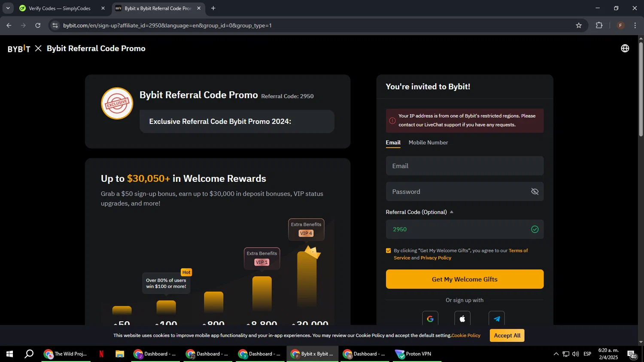Click the Exclusive stamp badge image
The height and width of the screenshot is (362, 644).
(x=117, y=103)
